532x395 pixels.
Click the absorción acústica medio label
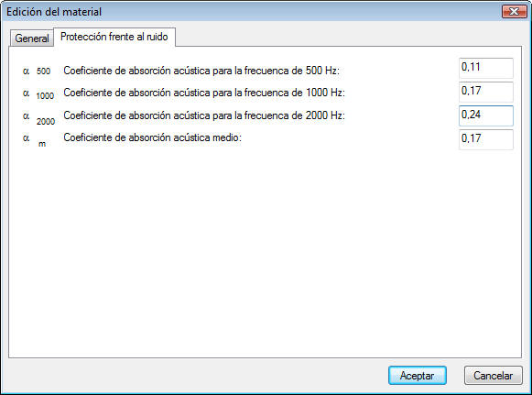(152, 137)
